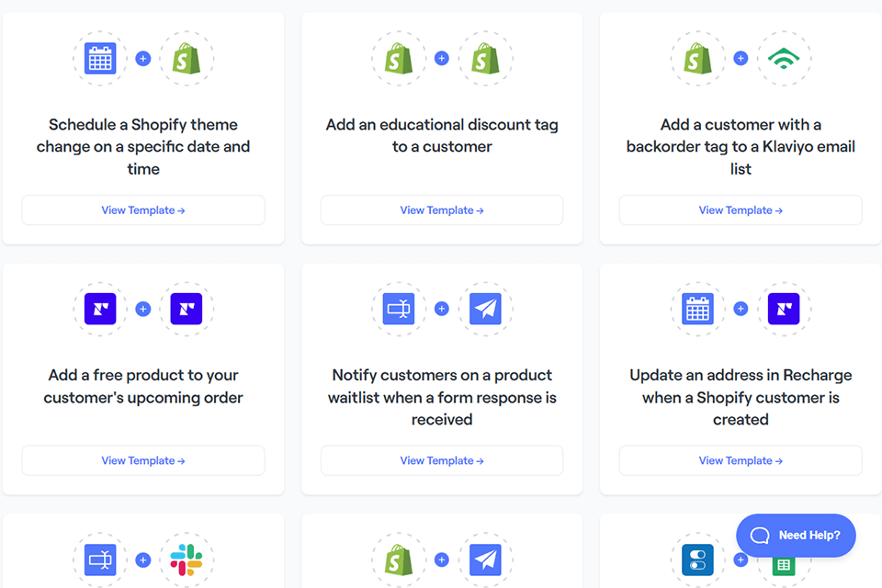View template for product waitlist notification
This screenshot has width=882, height=588.
tap(442, 460)
